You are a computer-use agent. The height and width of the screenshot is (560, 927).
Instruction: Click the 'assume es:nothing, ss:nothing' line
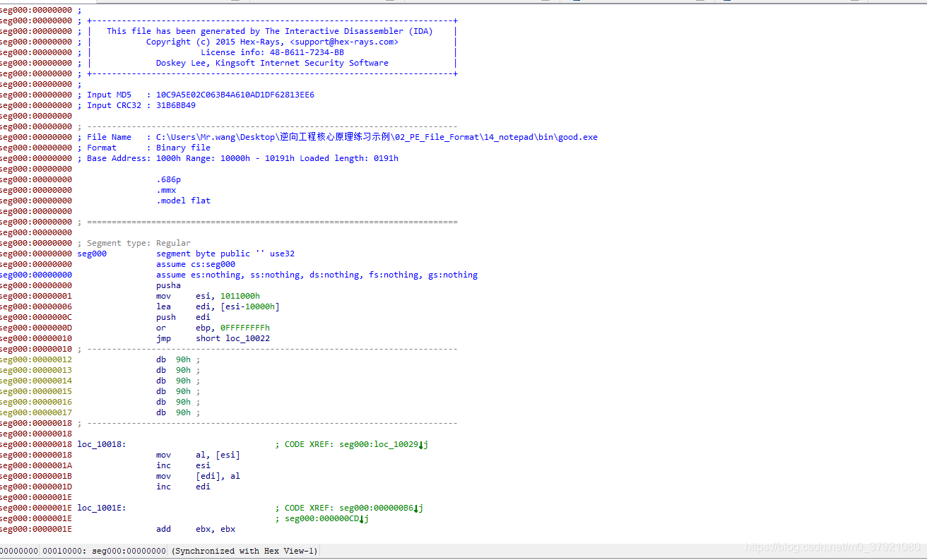point(317,275)
